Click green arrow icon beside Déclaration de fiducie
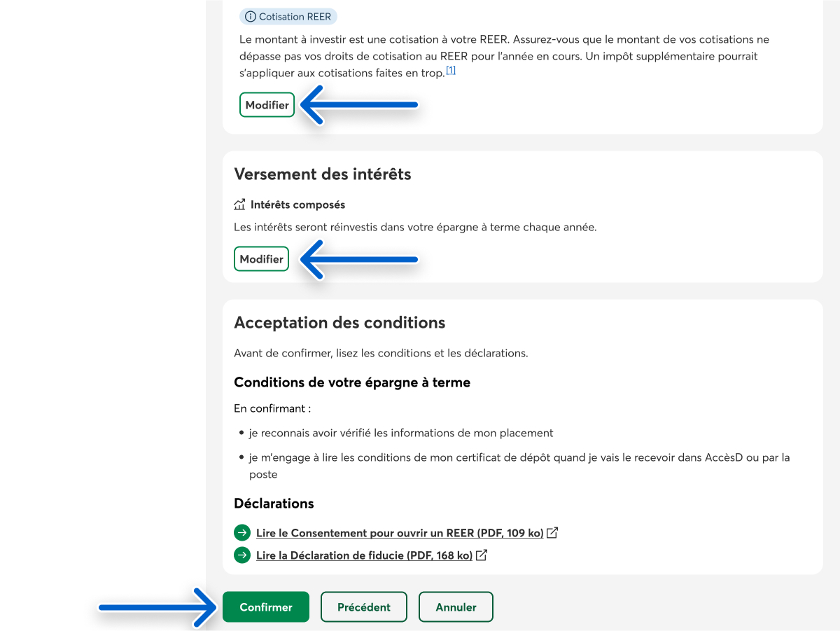 pos(242,555)
